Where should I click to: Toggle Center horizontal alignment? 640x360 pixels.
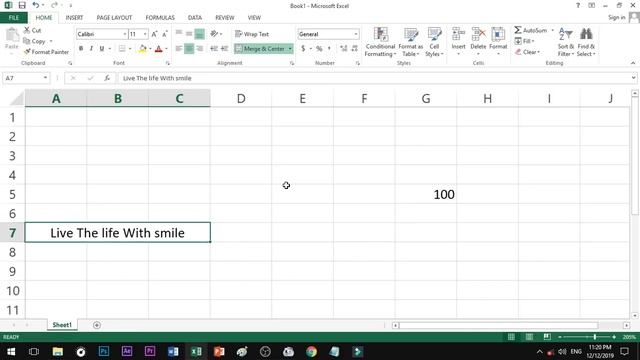(x=189, y=49)
